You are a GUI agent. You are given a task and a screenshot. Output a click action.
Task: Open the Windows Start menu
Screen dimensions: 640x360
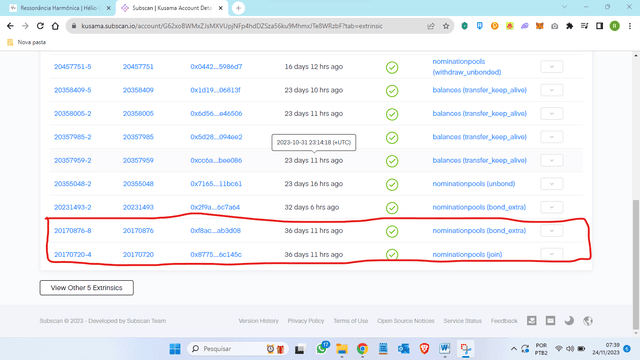tap(175, 349)
